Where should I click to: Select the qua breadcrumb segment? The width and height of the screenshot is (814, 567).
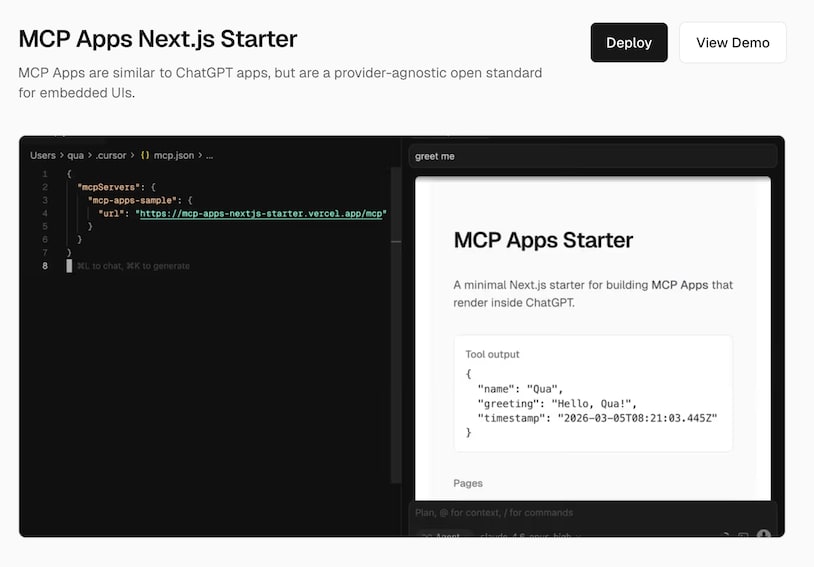75,155
